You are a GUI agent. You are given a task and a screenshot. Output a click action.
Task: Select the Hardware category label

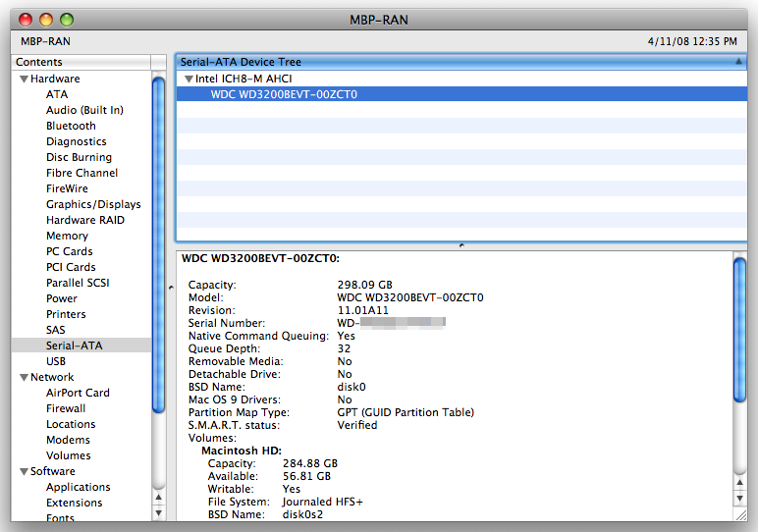55,79
